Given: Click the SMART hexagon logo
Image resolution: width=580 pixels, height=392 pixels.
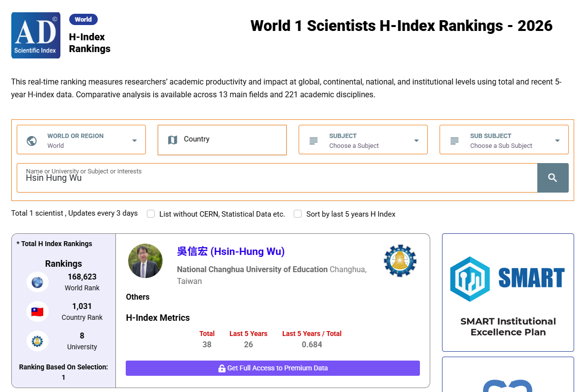Looking at the screenshot, I should (x=470, y=279).
